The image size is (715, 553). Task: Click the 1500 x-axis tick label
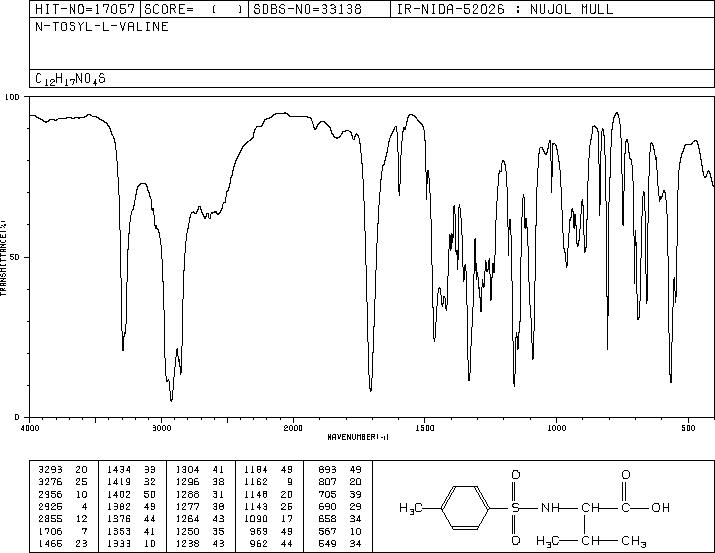pos(425,428)
